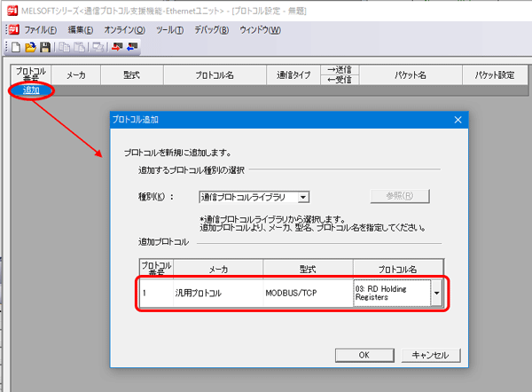Click the ←受信 header cell
This screenshot has width=532, height=392.
click(340, 80)
